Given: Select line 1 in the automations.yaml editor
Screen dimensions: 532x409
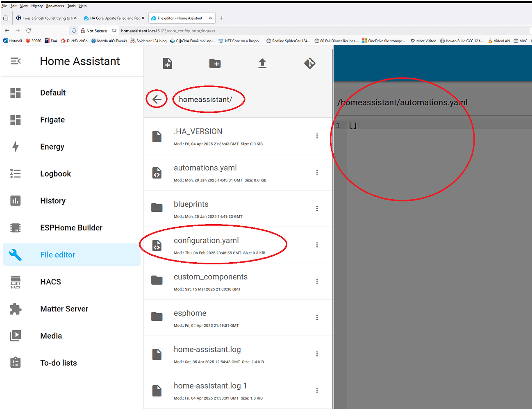Looking at the screenshot, I should (x=353, y=125).
